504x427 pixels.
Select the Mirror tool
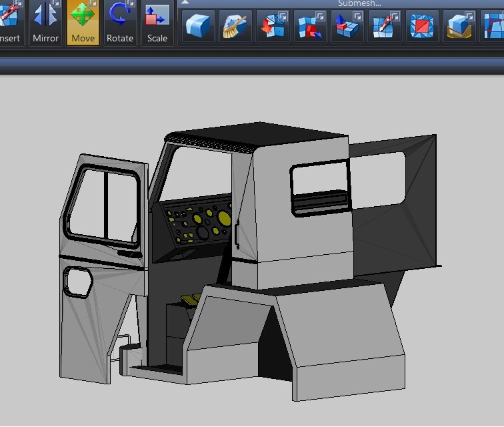pyautogui.click(x=46, y=22)
